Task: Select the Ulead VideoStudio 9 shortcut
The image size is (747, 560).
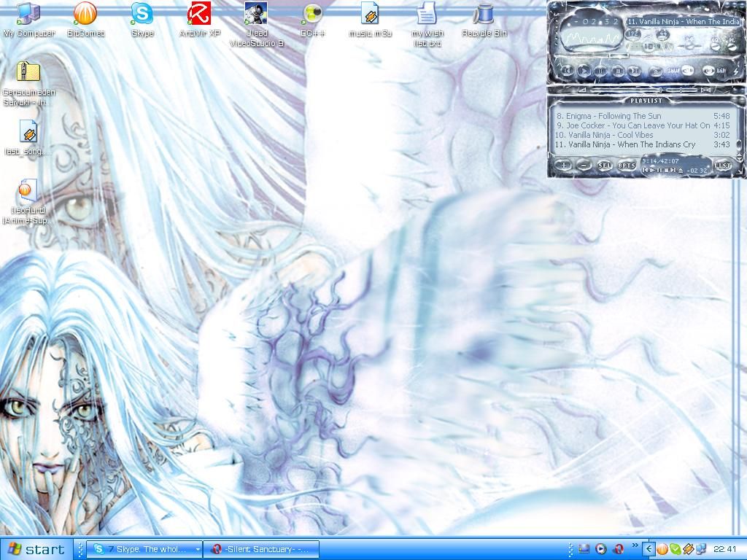Action: click(x=256, y=25)
